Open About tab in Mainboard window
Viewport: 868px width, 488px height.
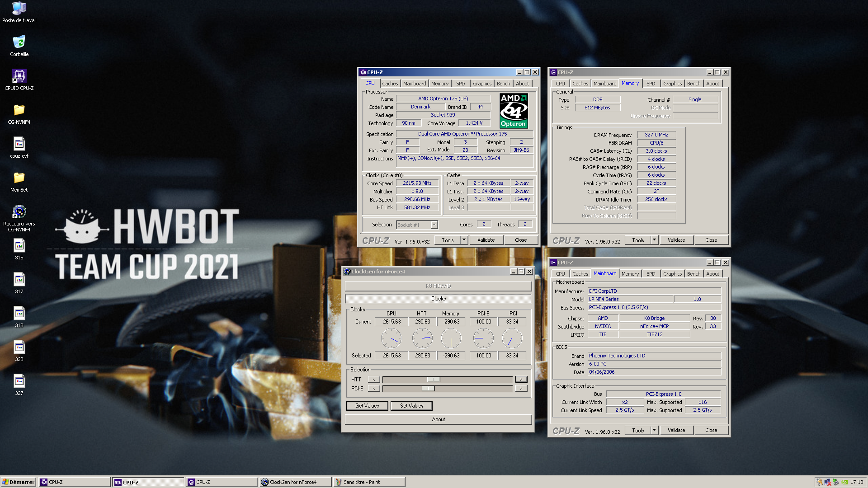coord(712,274)
